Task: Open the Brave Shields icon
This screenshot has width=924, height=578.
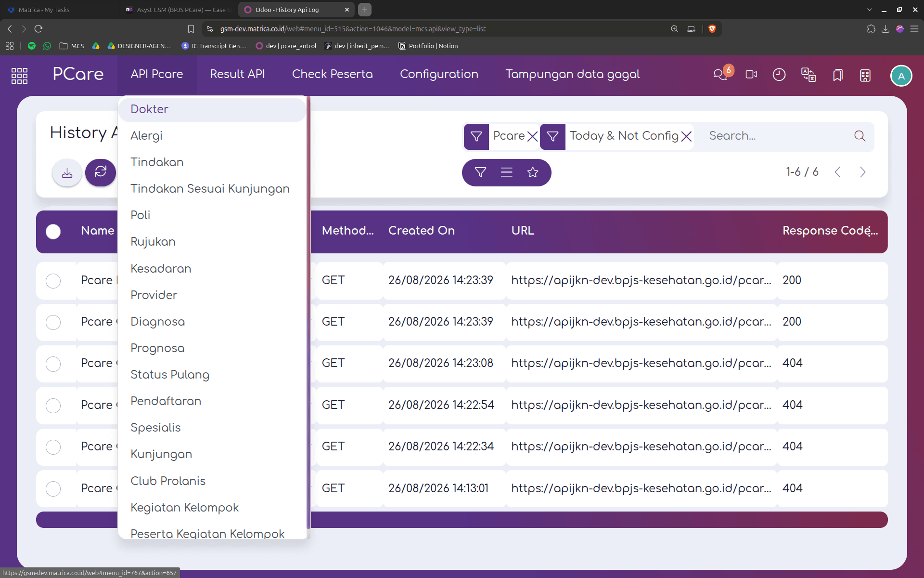Action: pos(712,29)
